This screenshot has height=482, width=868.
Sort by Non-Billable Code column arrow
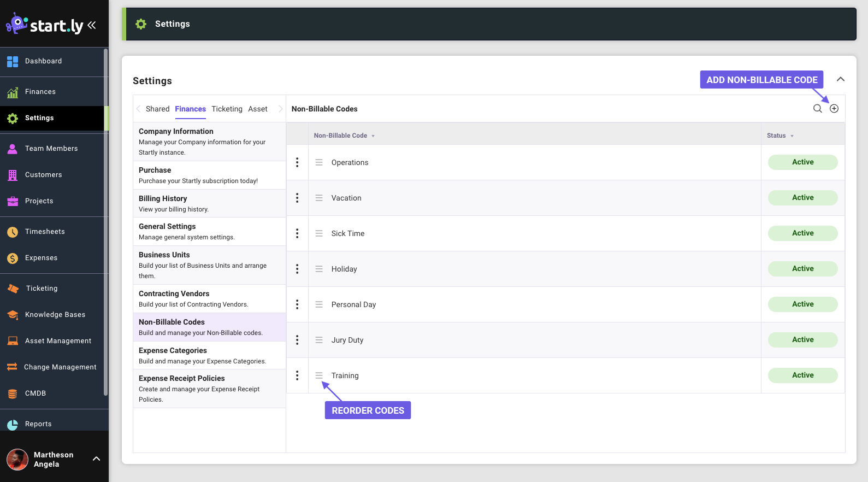point(373,136)
